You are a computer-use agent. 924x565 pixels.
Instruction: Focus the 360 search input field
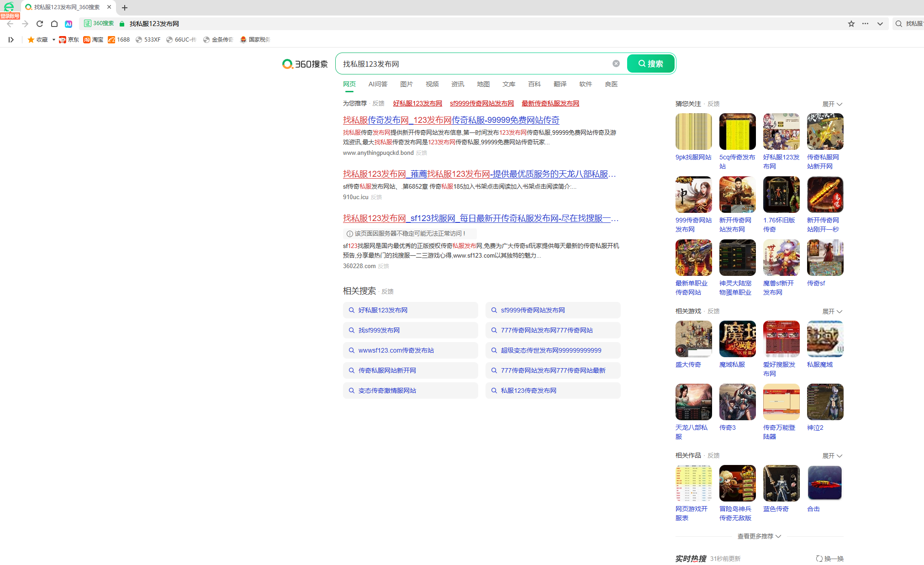[x=475, y=64]
